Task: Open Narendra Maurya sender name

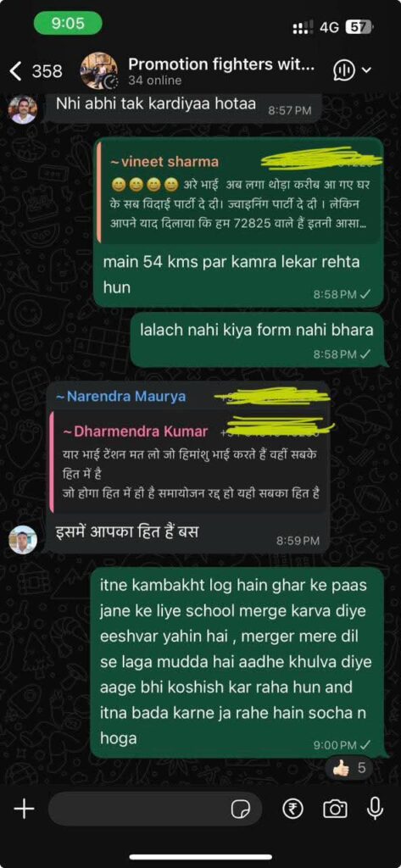Action: 120,397
